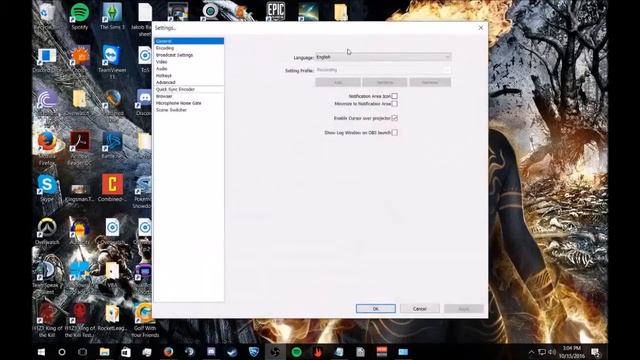Open the Recycle Bin on the desktop
The image size is (640, 360).
46,16
